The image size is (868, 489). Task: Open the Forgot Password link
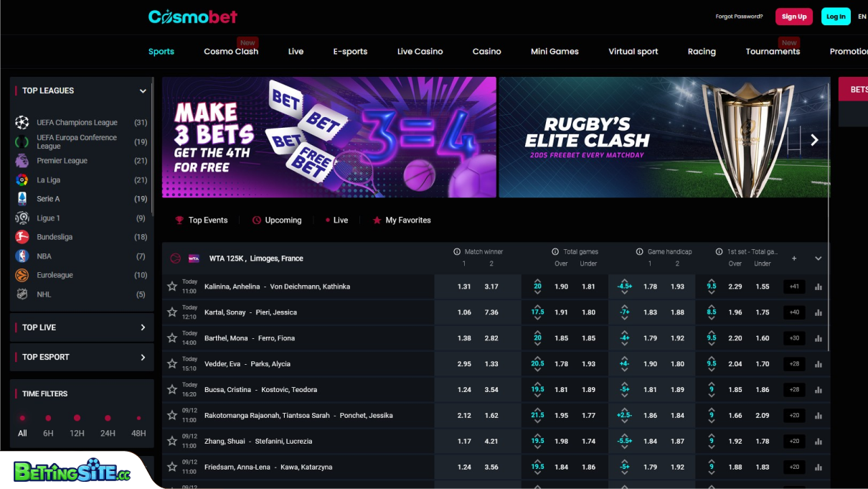739,16
